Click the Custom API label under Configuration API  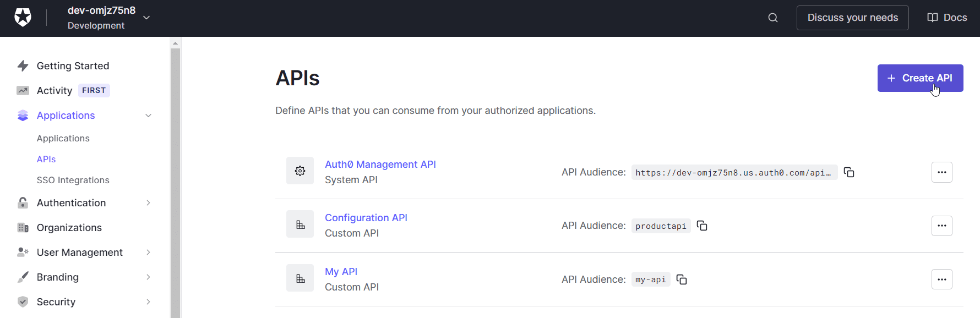[x=352, y=233]
